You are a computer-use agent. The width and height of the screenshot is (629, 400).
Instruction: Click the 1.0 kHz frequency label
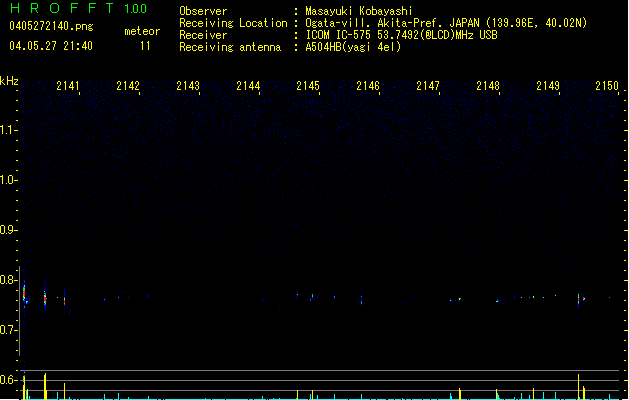click(8, 180)
